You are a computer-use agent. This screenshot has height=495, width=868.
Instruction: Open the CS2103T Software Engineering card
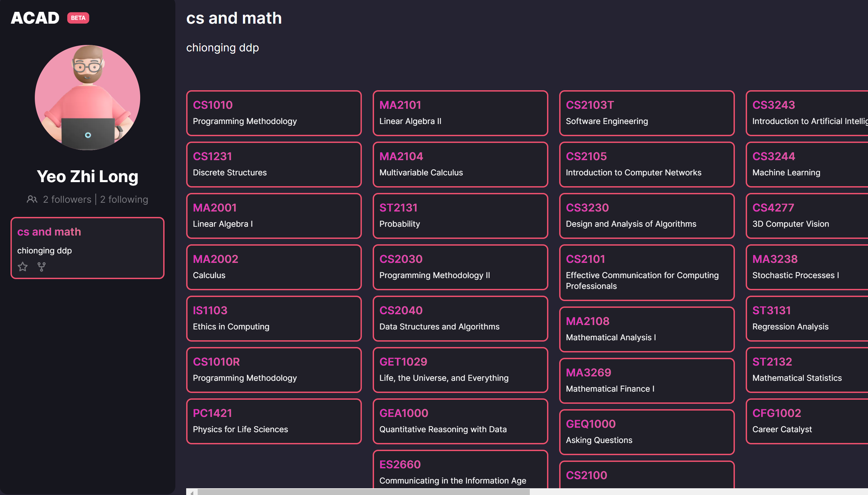point(646,113)
